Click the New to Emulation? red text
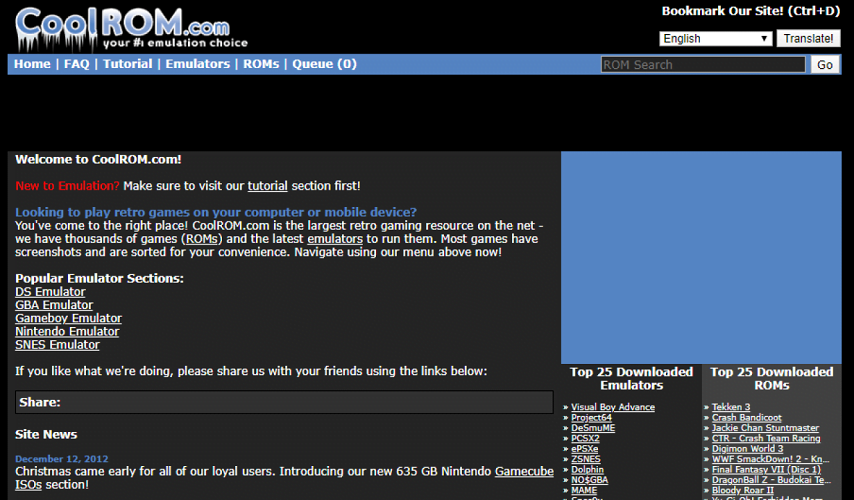 67,186
